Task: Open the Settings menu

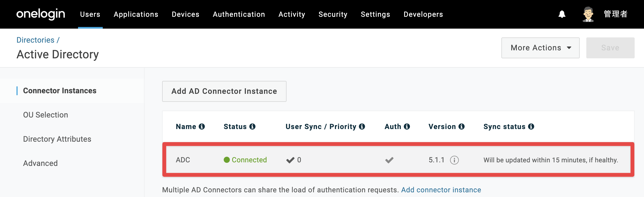Action: [375, 14]
